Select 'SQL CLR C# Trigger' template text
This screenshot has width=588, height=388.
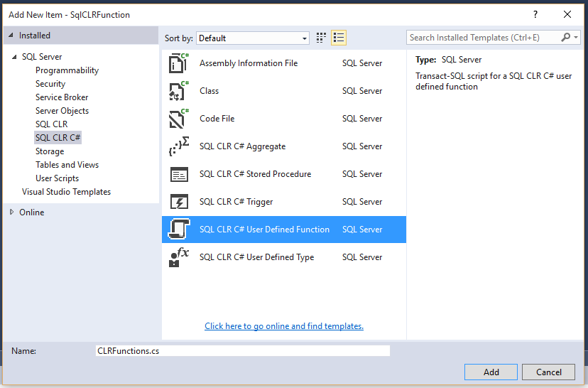pos(236,202)
